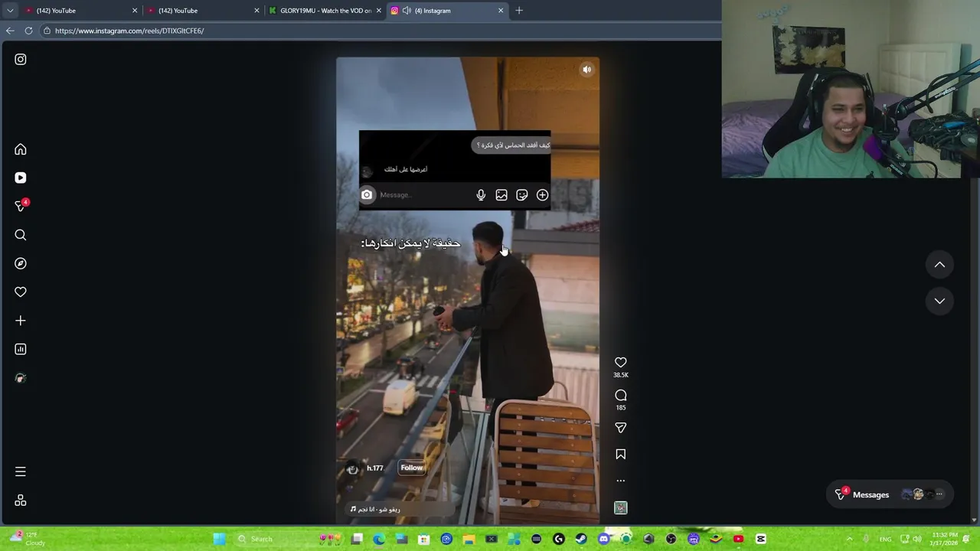The image size is (980, 551).
Task: Open the h.177 profile name
Action: (x=374, y=468)
